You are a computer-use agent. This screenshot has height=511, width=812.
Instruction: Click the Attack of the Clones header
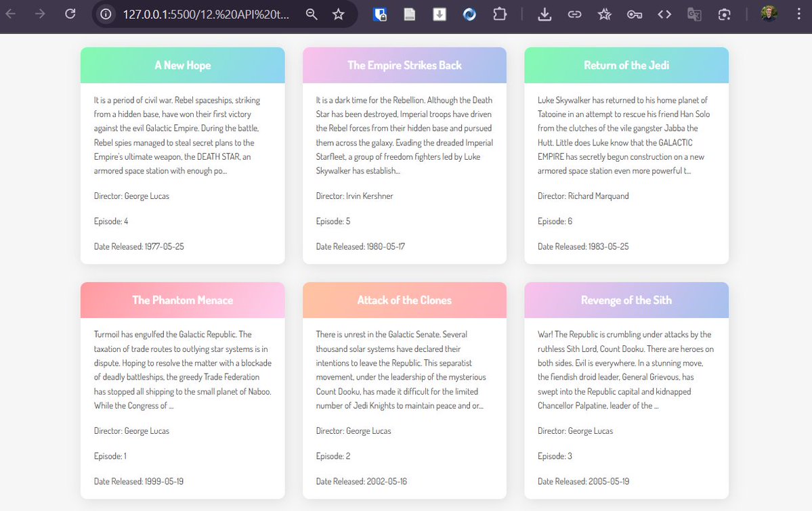[404, 301]
